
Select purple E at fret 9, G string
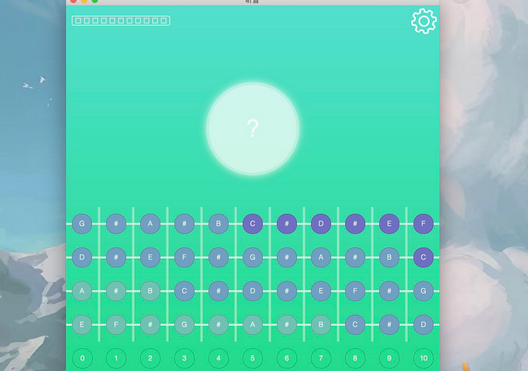(389, 224)
